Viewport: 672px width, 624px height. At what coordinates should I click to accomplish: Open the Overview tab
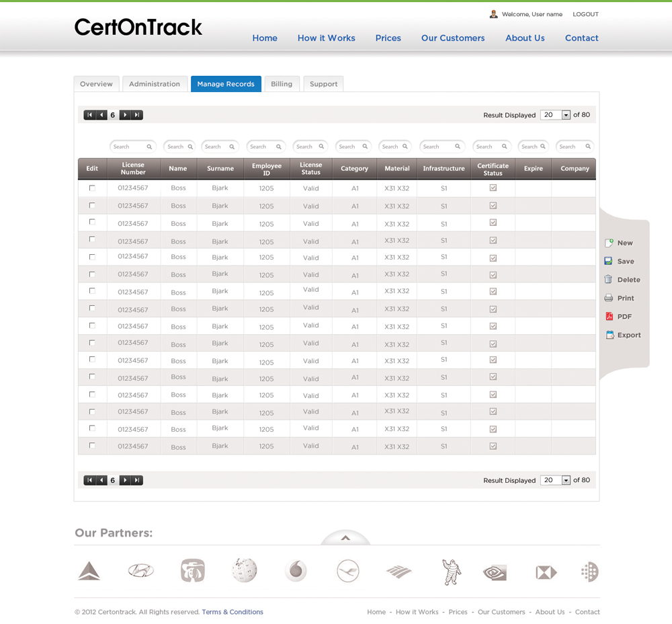coord(96,84)
